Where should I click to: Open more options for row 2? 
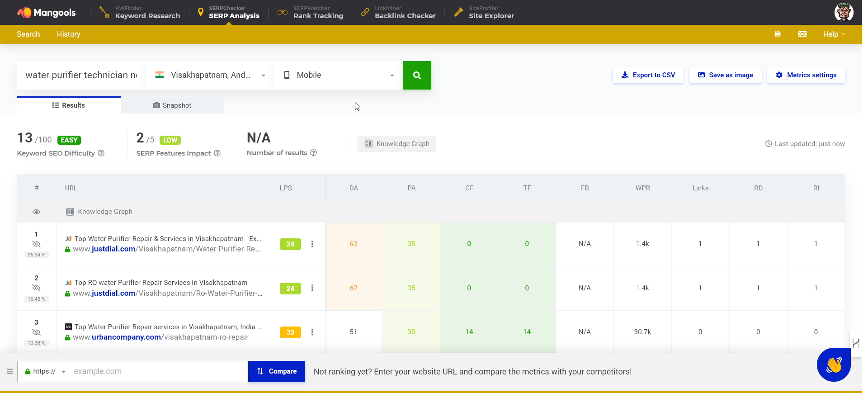312,288
